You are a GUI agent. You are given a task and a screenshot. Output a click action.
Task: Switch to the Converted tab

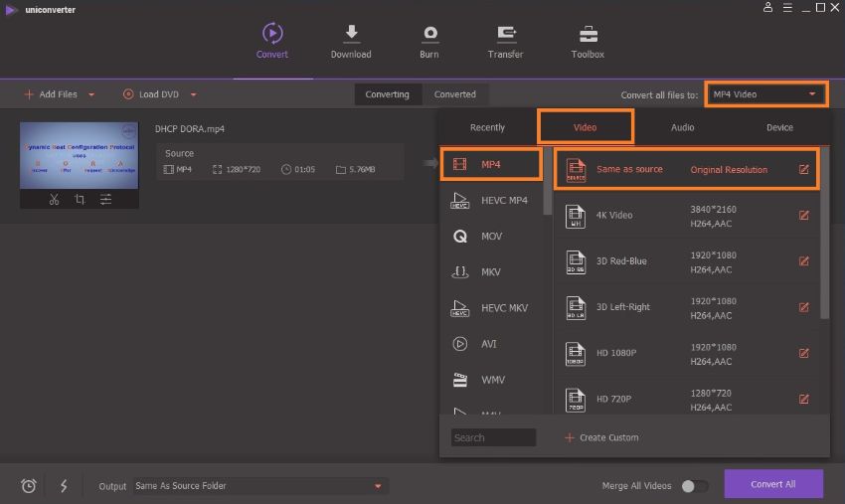(x=455, y=94)
